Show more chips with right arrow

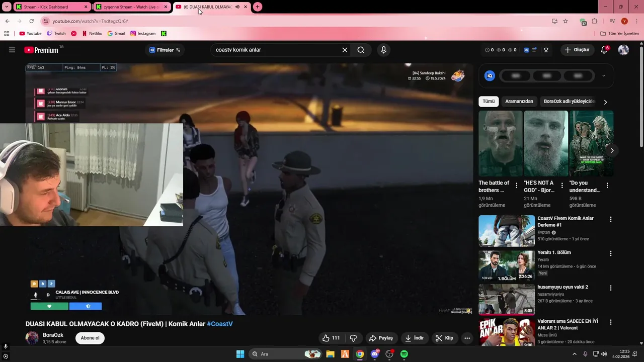click(x=605, y=102)
